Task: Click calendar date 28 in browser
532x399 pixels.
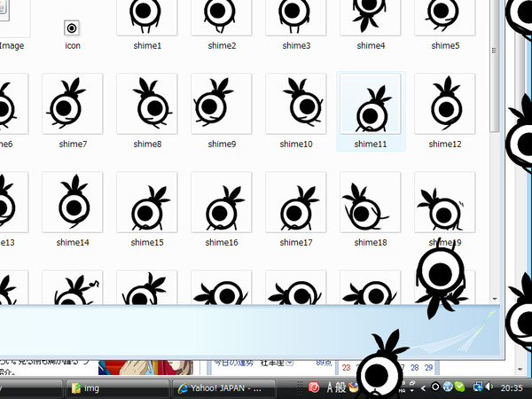Action: (414, 367)
